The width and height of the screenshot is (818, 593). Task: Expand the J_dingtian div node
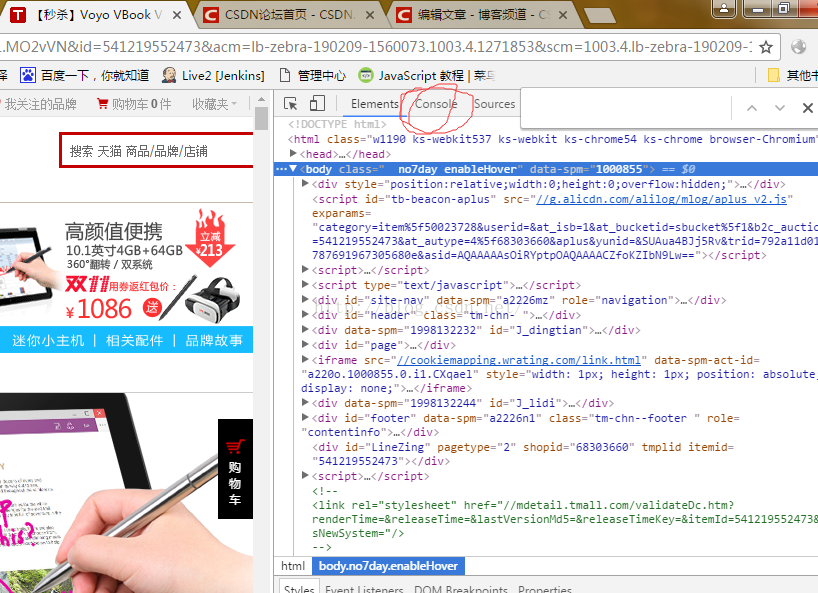305,330
